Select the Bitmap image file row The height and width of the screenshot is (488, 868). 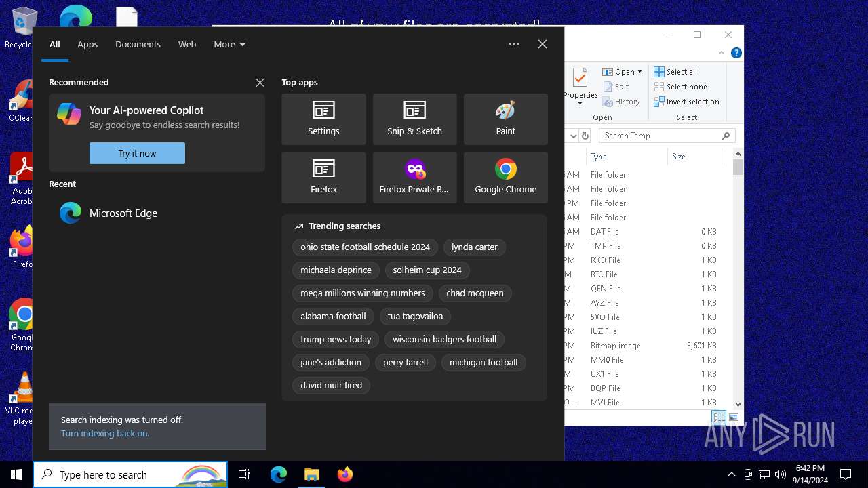pos(642,346)
